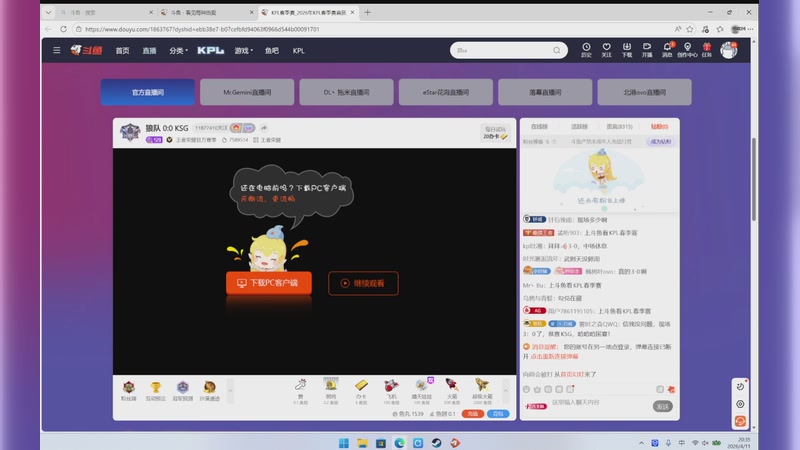The width and height of the screenshot is (800, 450).
Task: Click the streamer avatar beside 狼队 0:0 KSG
Action: [x=130, y=132]
